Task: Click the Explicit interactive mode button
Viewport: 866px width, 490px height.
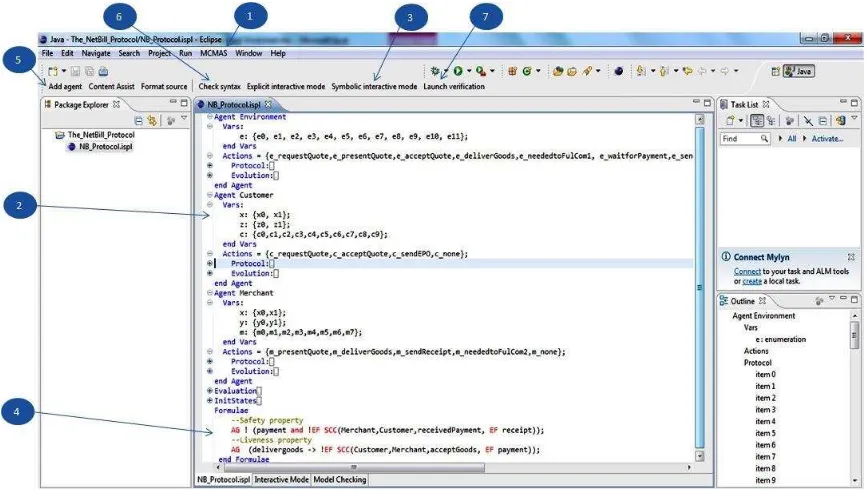Action: pos(286,86)
